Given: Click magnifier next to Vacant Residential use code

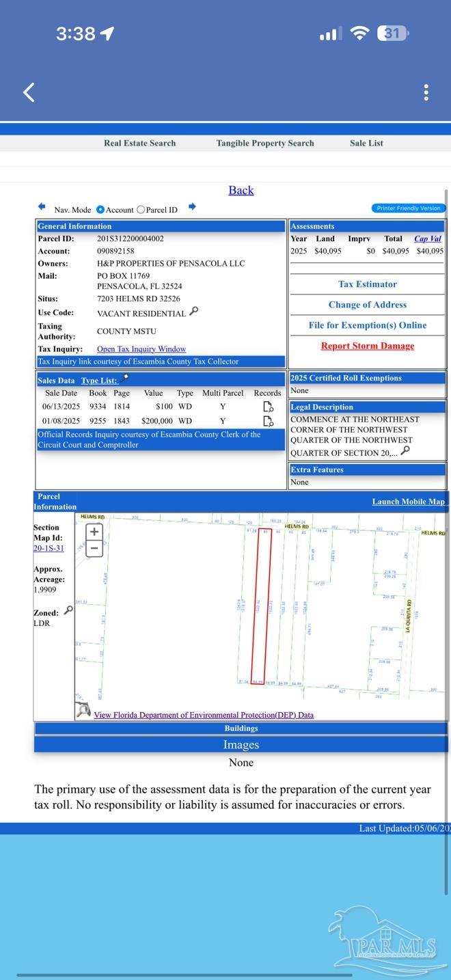Looking at the screenshot, I should click(x=193, y=312).
